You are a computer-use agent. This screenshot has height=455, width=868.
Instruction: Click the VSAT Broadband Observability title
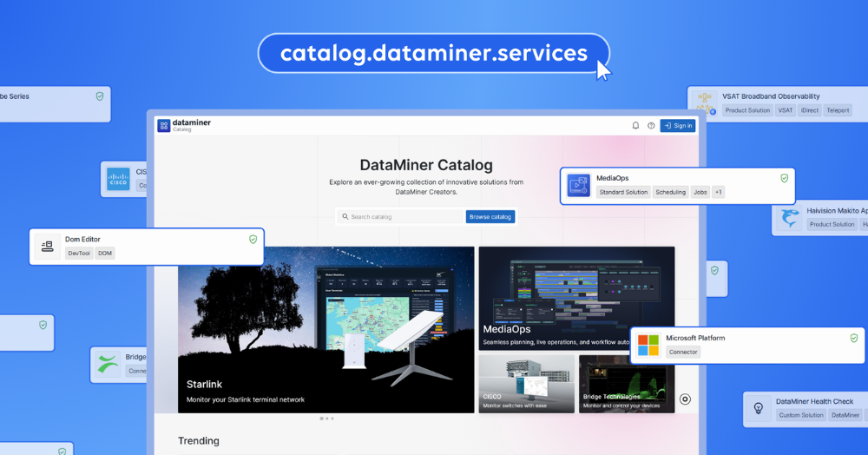click(771, 96)
